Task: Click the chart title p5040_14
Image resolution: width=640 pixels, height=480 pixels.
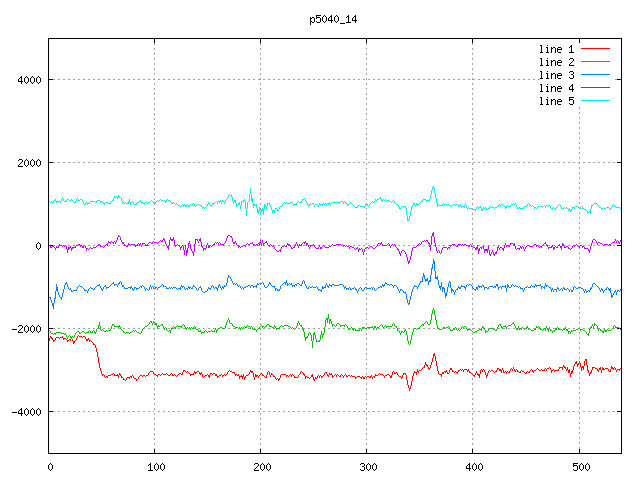Action: (x=334, y=19)
